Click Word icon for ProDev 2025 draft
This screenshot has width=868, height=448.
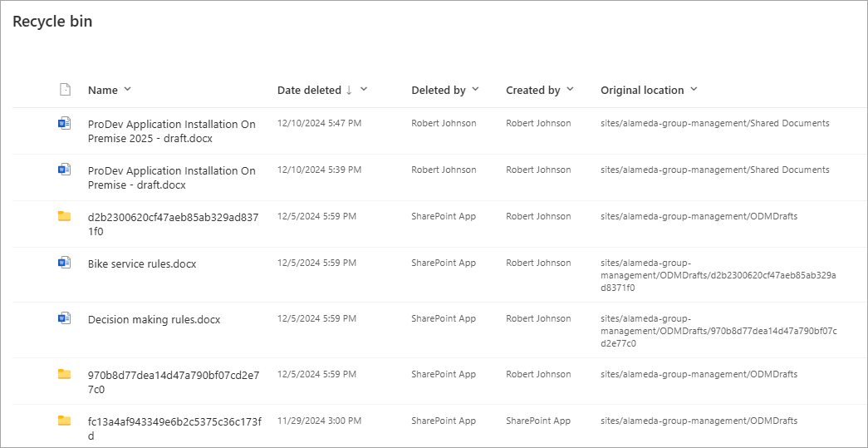pos(65,124)
